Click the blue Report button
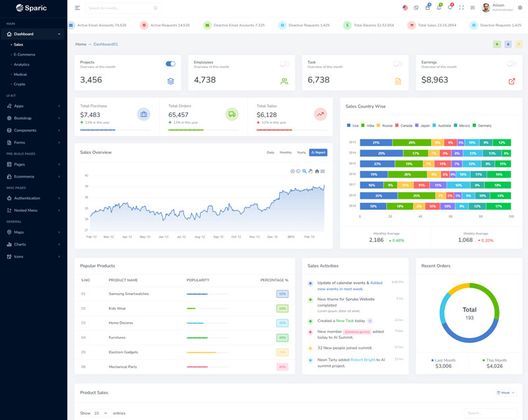 coord(318,153)
